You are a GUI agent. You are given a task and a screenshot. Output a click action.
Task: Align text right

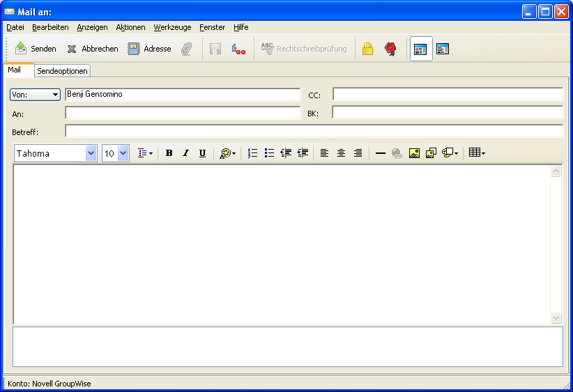tap(358, 153)
